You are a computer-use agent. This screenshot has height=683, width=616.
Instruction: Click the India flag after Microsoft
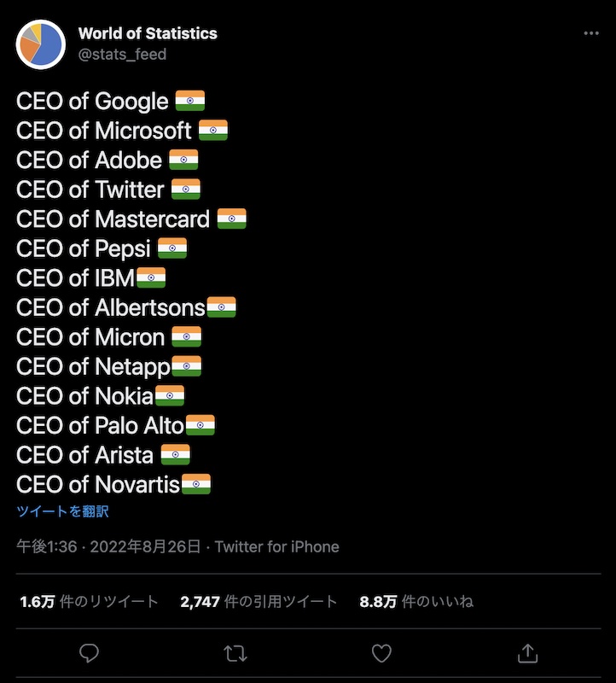click(x=213, y=131)
